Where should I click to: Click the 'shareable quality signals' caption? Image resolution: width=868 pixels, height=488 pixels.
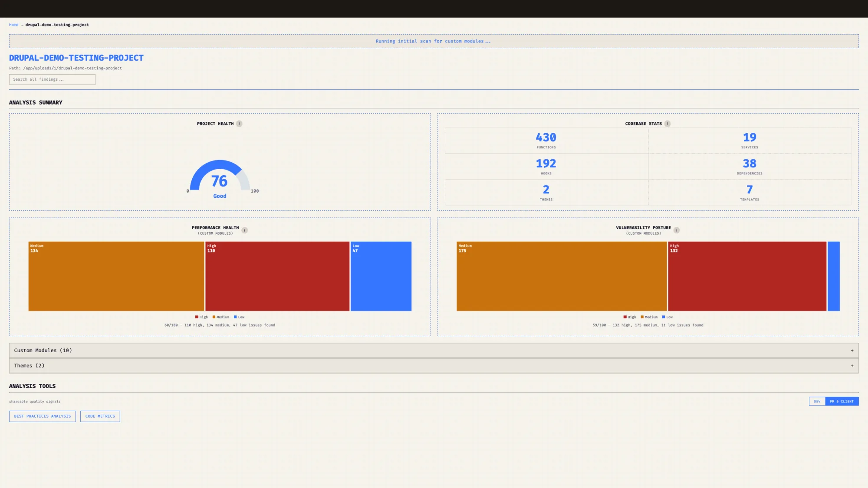click(35, 401)
